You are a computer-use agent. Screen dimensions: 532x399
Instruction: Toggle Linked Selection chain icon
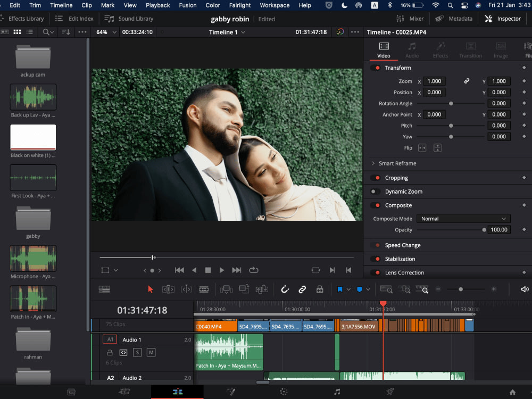click(302, 289)
